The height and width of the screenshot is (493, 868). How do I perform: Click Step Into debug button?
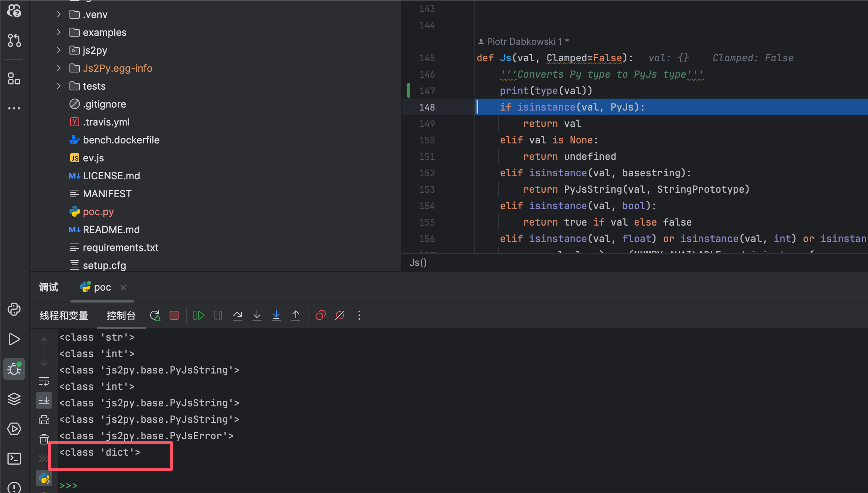[257, 316]
